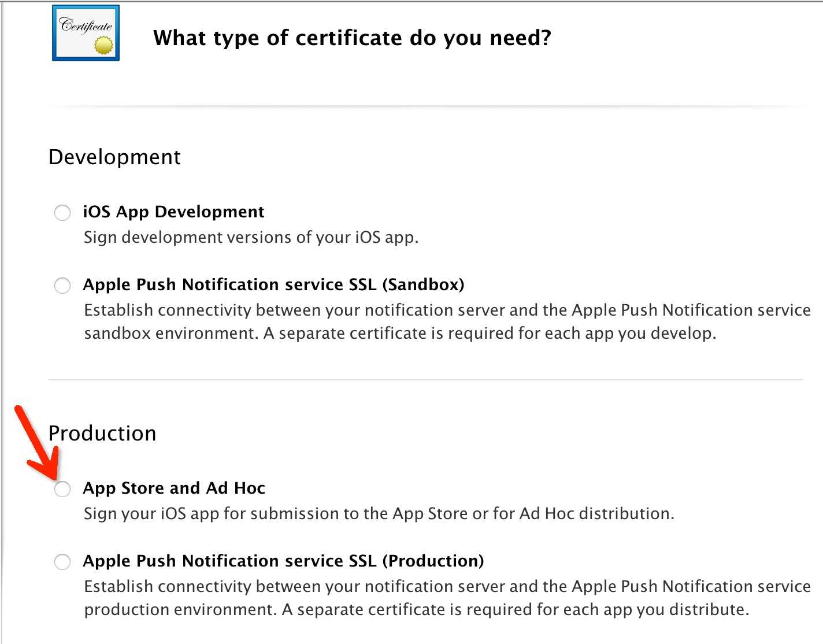Click the 'Development' section heading
The width and height of the screenshot is (823, 644).
tap(114, 157)
